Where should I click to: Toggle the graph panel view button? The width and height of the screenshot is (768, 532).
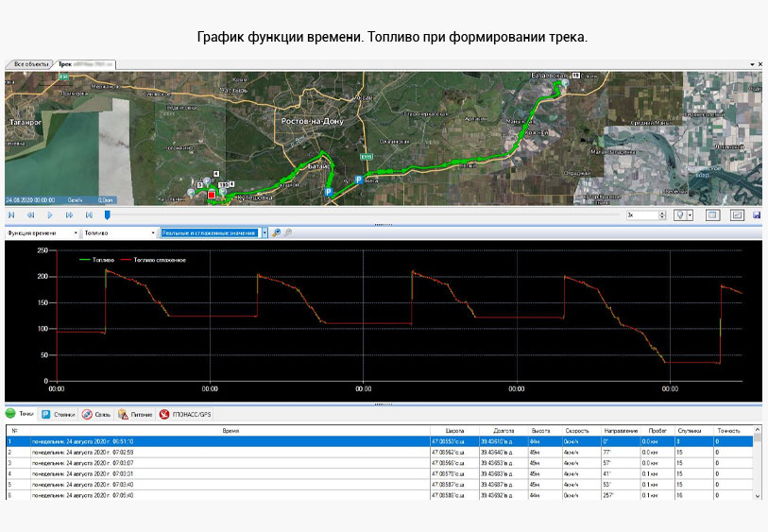pyautogui.click(x=737, y=215)
